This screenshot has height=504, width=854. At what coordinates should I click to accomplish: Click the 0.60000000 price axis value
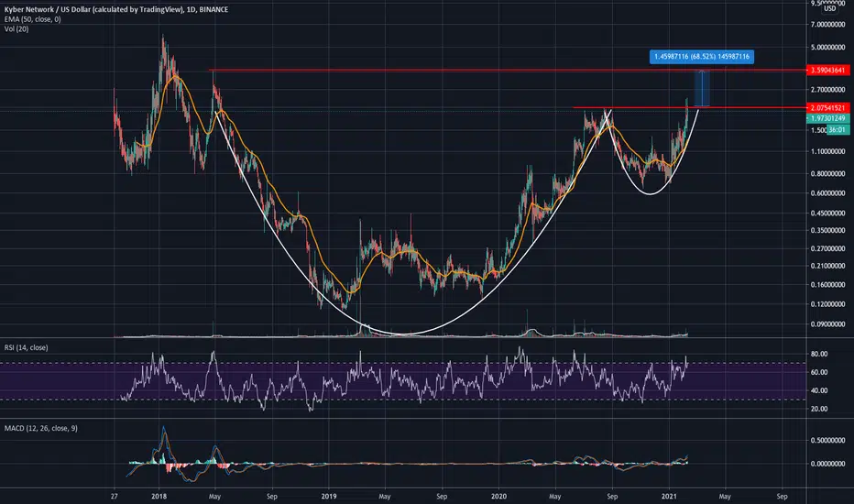[827, 193]
